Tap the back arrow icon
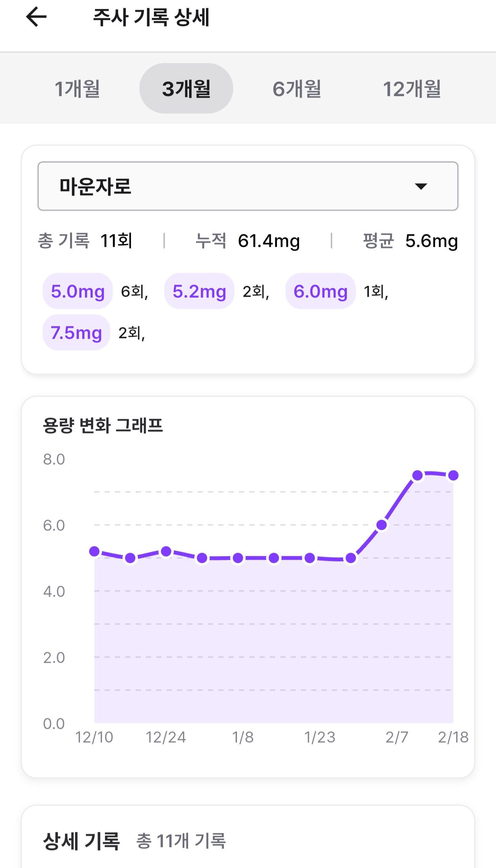Image resolution: width=496 pixels, height=868 pixels. [36, 17]
